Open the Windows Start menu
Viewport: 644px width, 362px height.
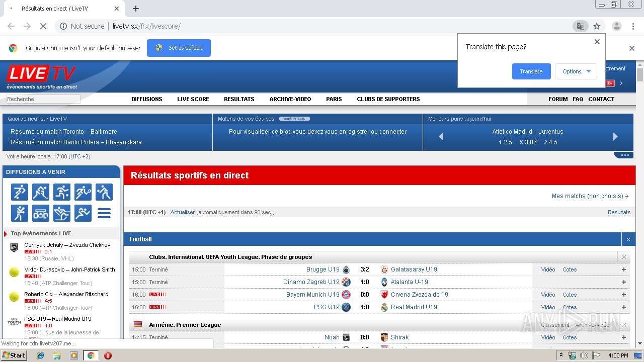(14, 355)
